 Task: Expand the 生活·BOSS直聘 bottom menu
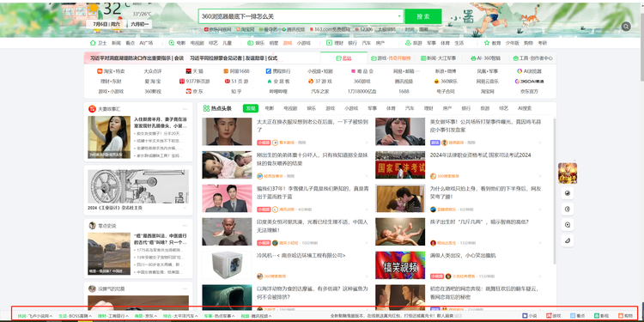click(76, 316)
